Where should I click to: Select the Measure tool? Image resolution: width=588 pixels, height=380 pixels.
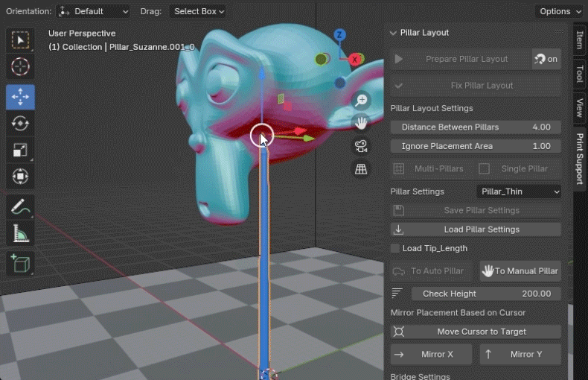[x=20, y=233]
